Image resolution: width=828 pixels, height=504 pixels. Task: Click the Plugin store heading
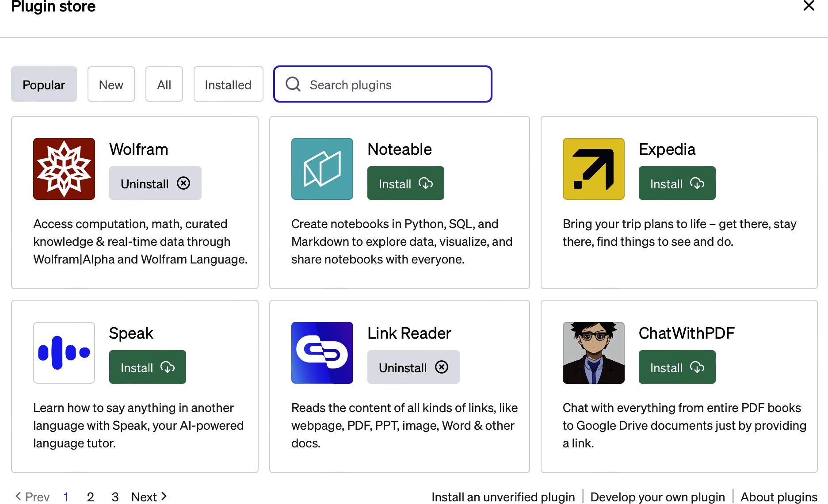(x=53, y=6)
